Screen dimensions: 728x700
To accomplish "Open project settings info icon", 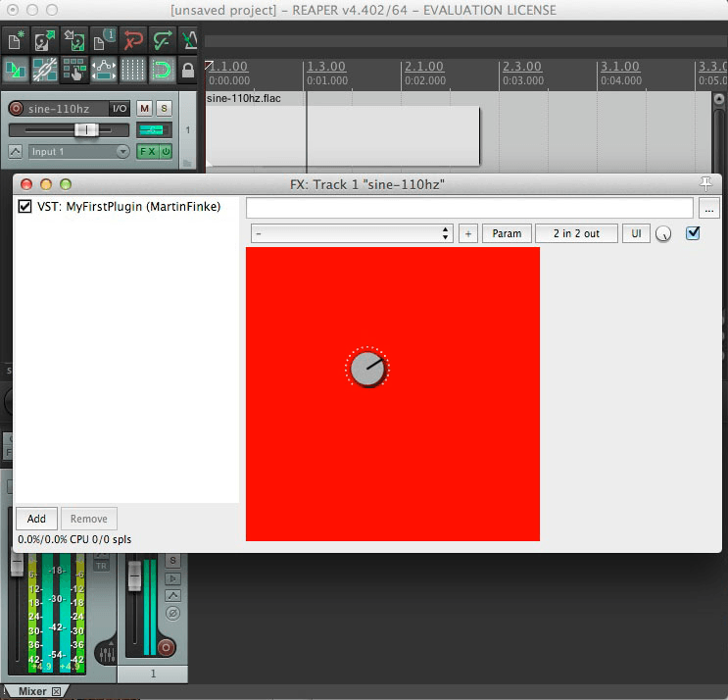I will [103, 40].
